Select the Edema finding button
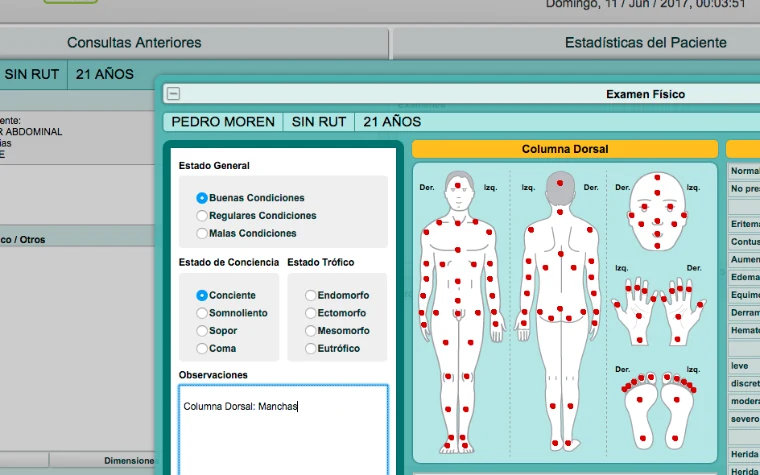 click(x=744, y=277)
